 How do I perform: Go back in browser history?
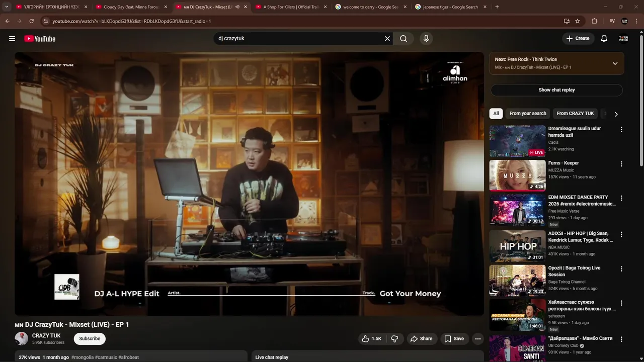click(x=7, y=21)
